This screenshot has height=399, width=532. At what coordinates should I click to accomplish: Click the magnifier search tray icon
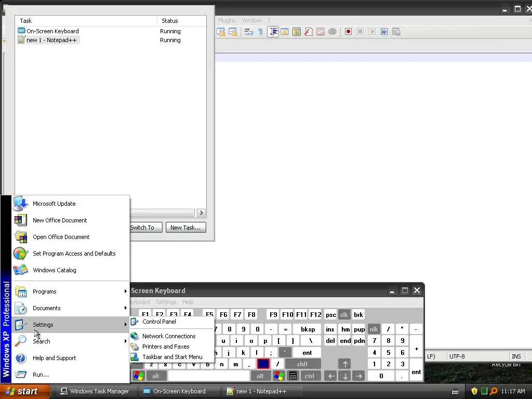point(494,391)
